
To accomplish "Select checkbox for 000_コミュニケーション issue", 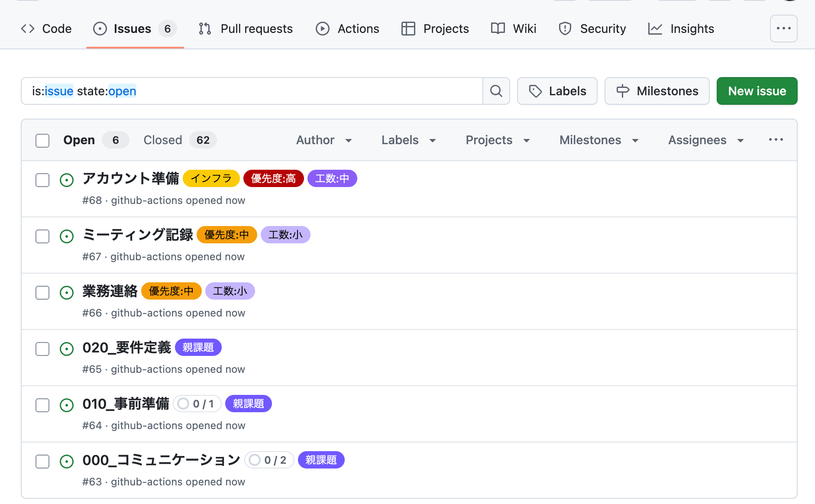I will click(42, 462).
